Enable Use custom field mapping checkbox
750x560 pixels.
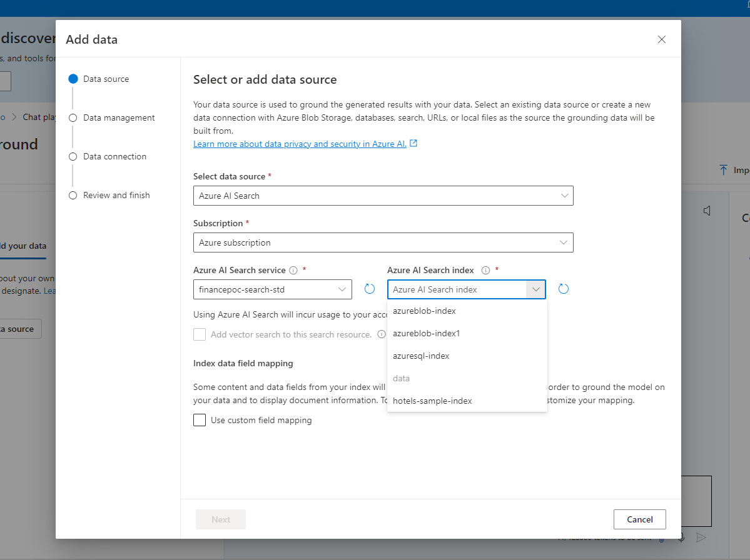coord(200,420)
